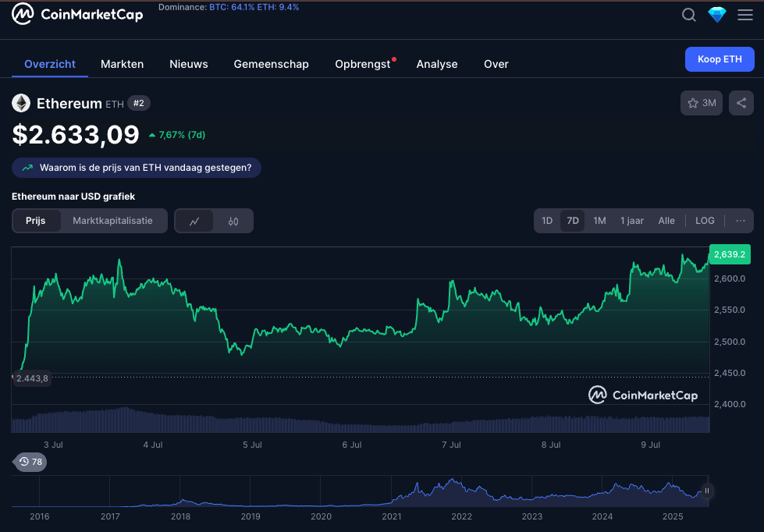Open the Analyse tab
Viewport: 764px width, 532px height.
pyautogui.click(x=437, y=64)
